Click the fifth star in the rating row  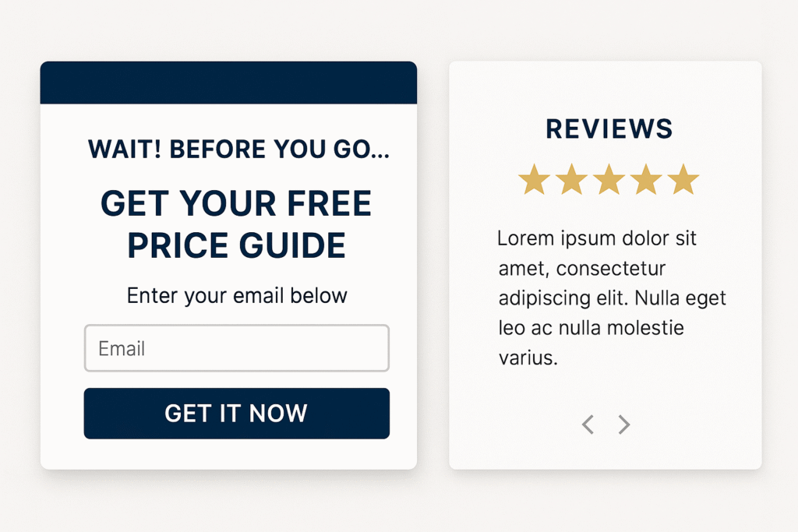pyautogui.click(x=682, y=179)
